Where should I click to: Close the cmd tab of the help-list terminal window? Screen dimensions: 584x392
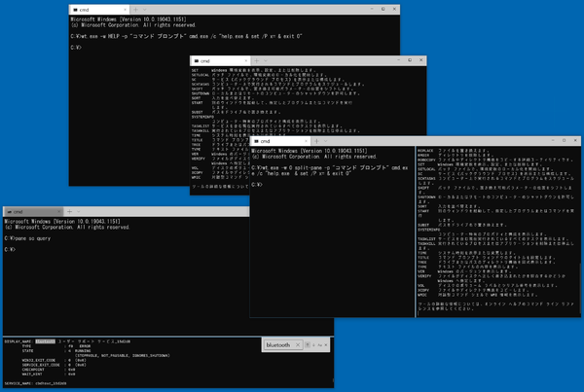click(246, 60)
